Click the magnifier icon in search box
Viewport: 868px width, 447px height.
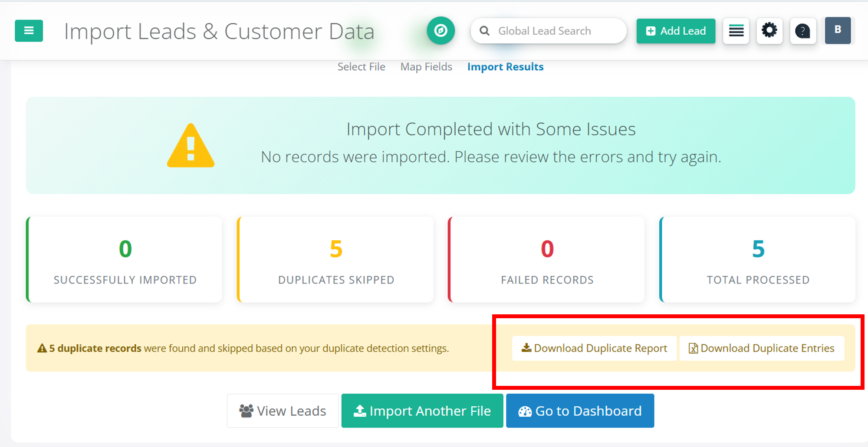coord(485,31)
